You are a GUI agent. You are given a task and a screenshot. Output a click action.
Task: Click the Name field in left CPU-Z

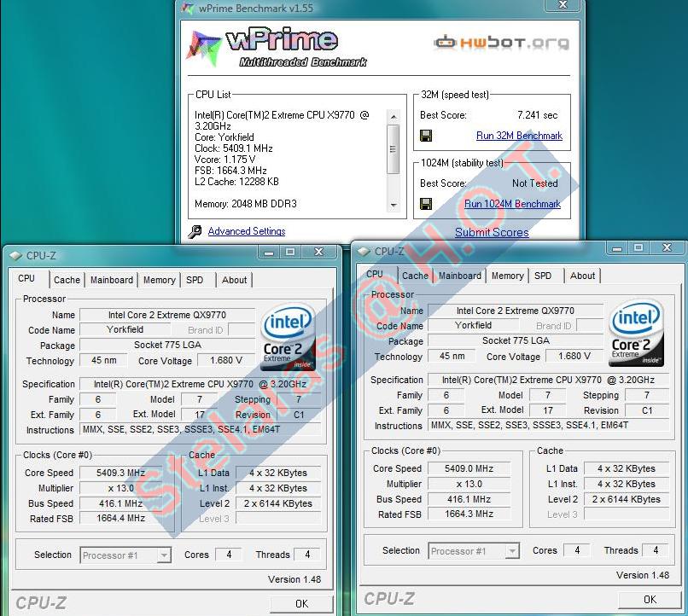(167, 315)
